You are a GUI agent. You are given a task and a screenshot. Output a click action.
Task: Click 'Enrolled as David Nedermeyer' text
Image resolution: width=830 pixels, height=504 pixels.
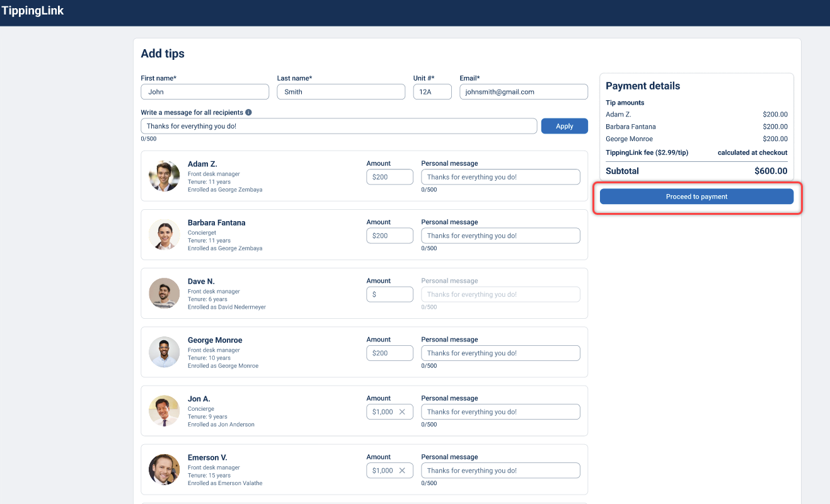[x=227, y=307]
